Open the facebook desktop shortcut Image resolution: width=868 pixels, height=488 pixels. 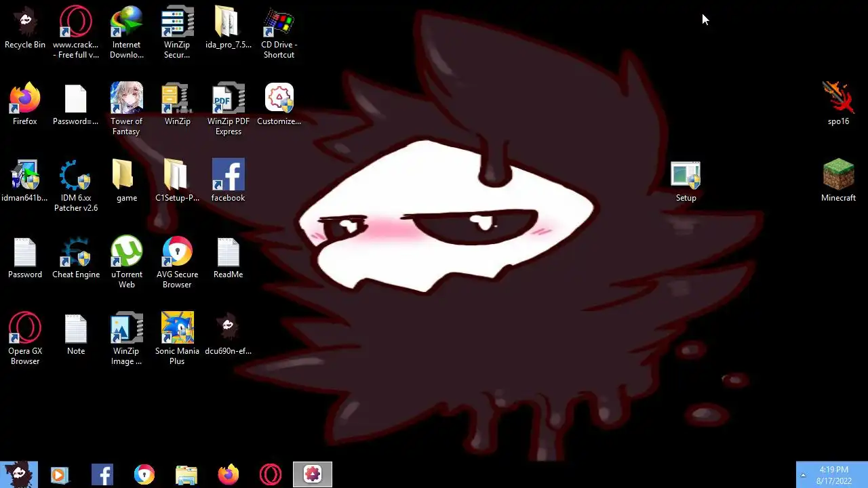229,181
